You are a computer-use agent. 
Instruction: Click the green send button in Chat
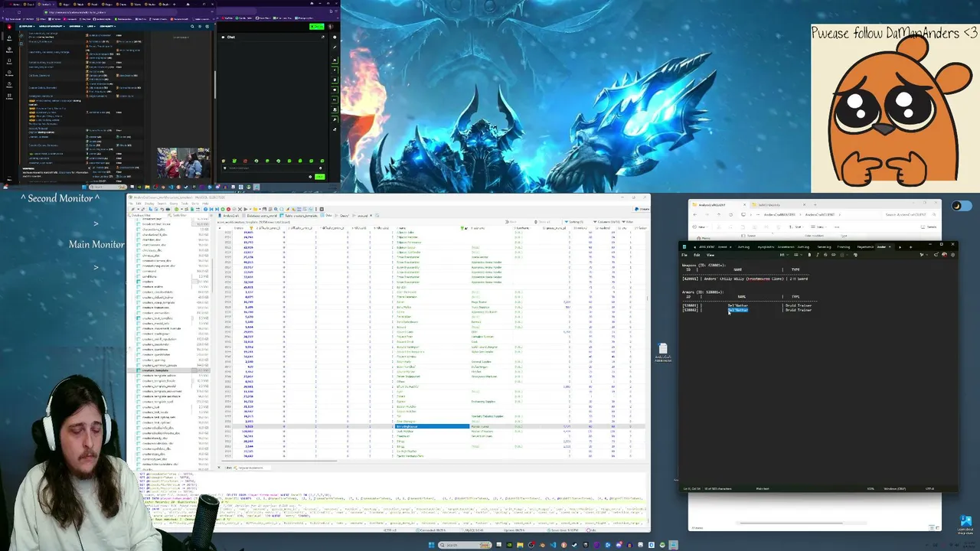point(319,177)
